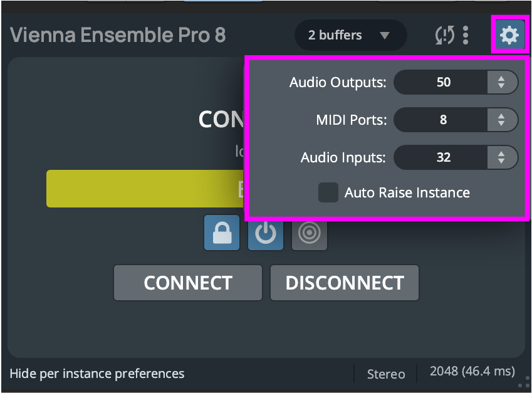Click the MIDI Ports value field
Image resolution: width=532 pixels, height=393 pixels.
pyautogui.click(x=442, y=120)
